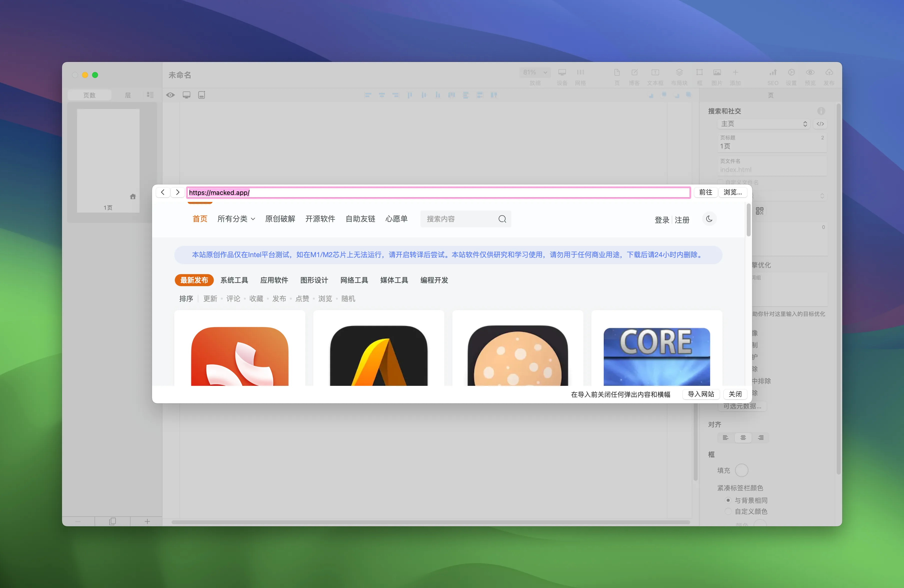Switch to the 页数 sidebar tab

pos(89,95)
